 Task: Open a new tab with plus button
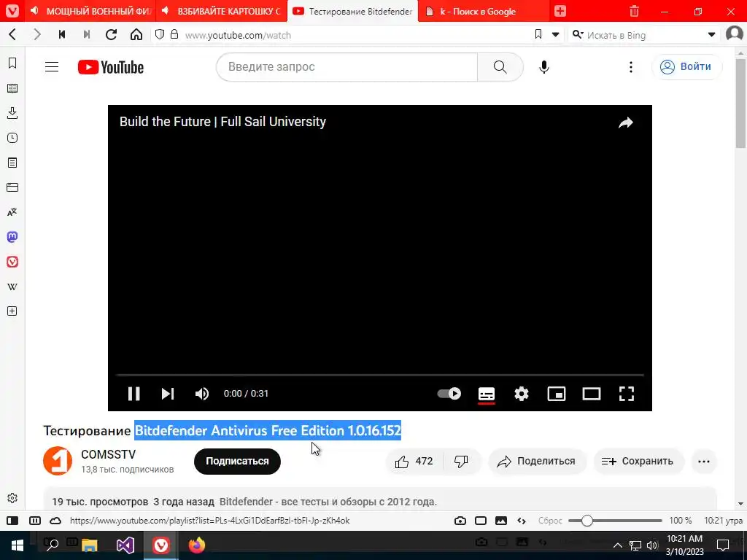coord(560,11)
